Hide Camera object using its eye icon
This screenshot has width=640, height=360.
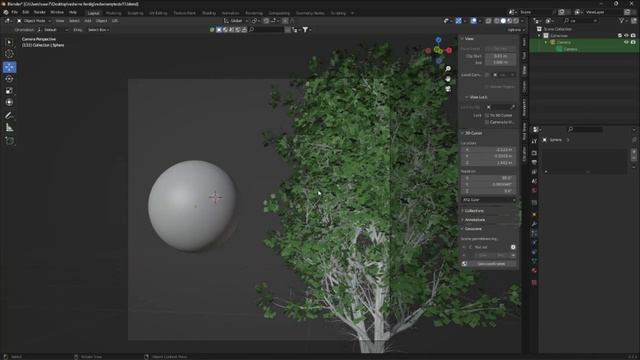click(x=626, y=42)
